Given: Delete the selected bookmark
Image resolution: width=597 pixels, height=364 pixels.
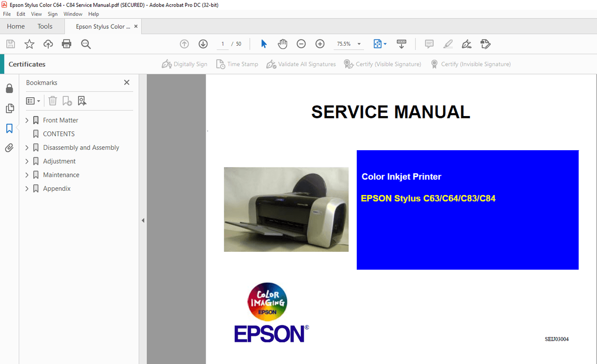Looking at the screenshot, I should 52,101.
